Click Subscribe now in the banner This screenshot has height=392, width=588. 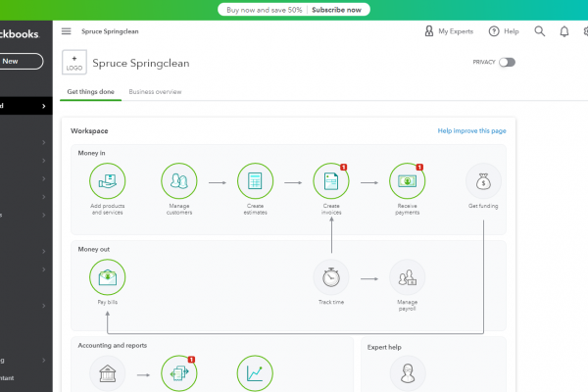[x=336, y=10]
